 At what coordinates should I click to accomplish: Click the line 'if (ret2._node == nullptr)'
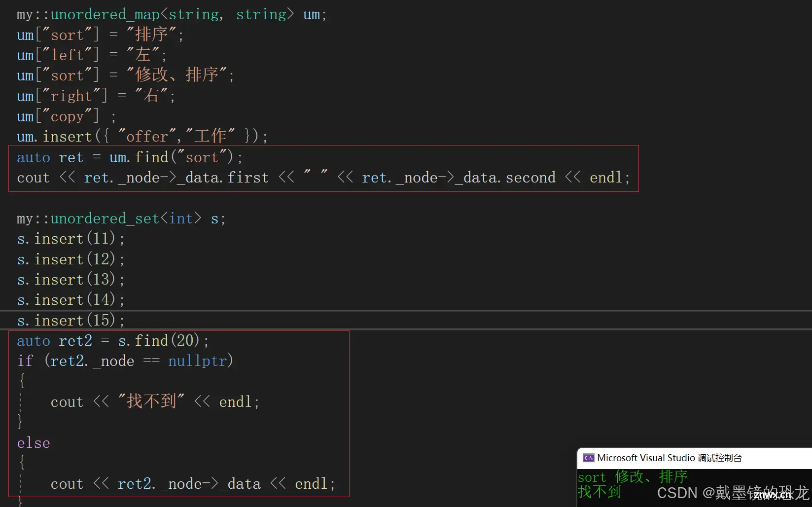pyautogui.click(x=125, y=361)
